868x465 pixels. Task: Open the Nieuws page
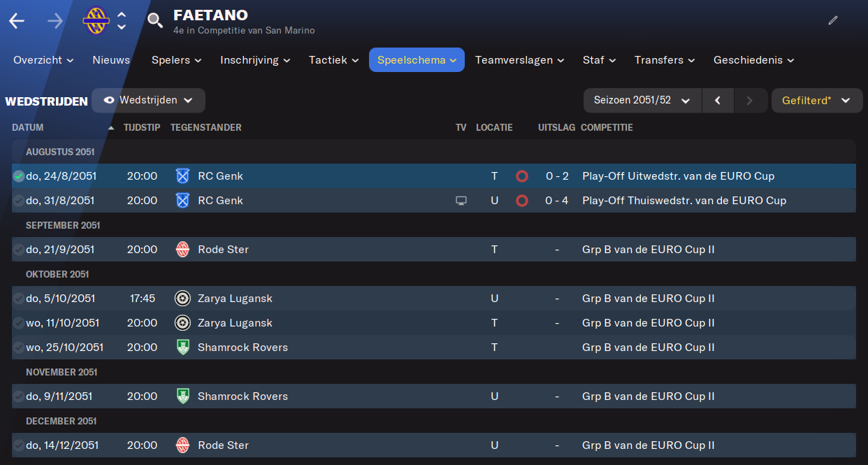click(111, 60)
